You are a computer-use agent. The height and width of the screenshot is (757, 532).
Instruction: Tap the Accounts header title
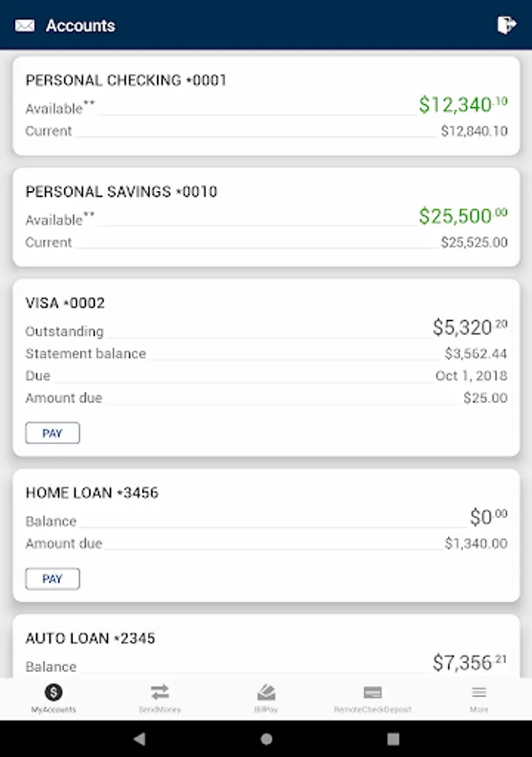pyautogui.click(x=81, y=25)
